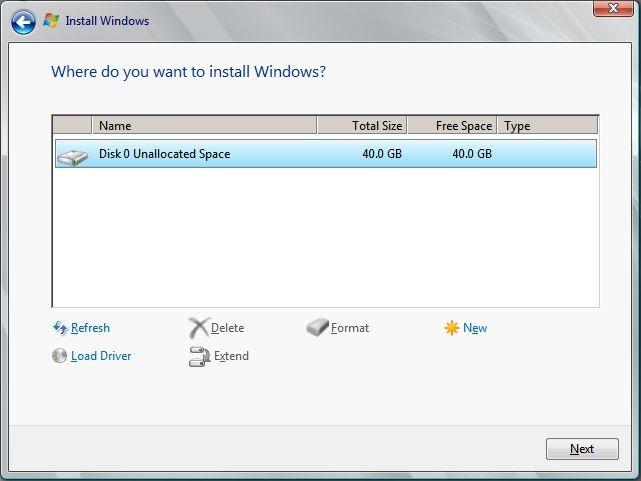Click the 40.0 GB Total Size value
The image size is (641, 481).
pos(382,154)
